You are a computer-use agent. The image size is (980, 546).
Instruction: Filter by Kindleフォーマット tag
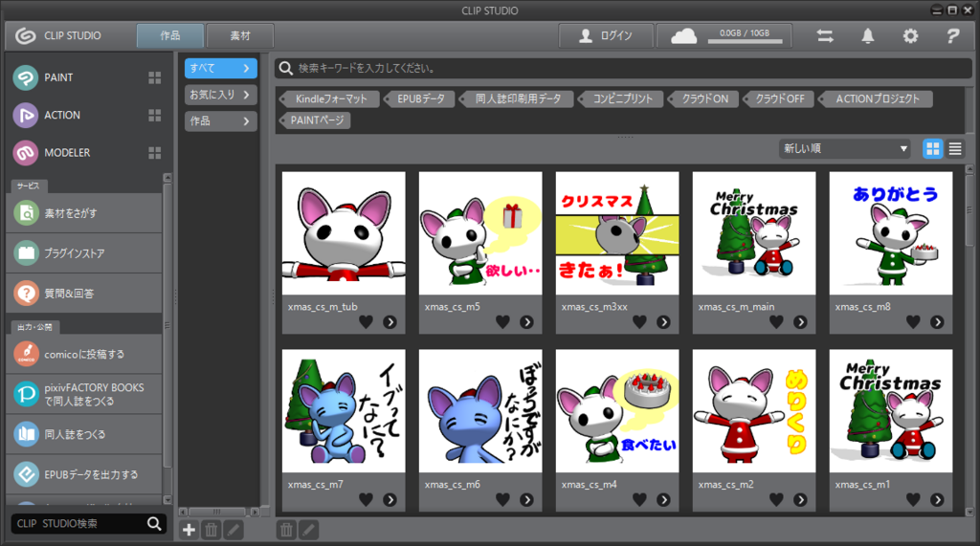coord(329,98)
